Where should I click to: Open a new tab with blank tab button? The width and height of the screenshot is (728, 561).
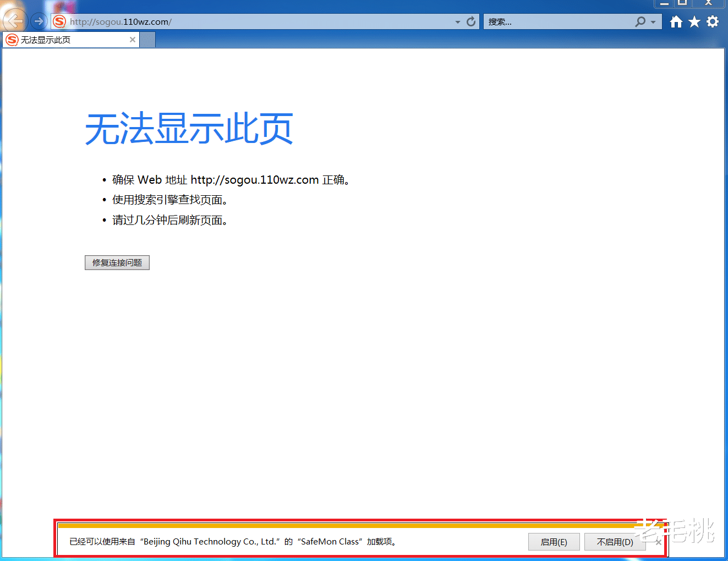pyautogui.click(x=147, y=40)
